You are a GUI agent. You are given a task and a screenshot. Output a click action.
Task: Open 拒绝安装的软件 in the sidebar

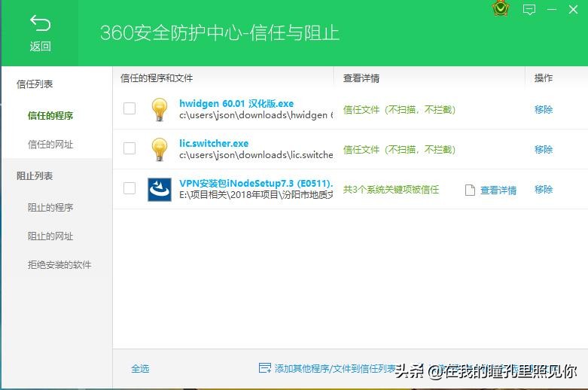(59, 265)
